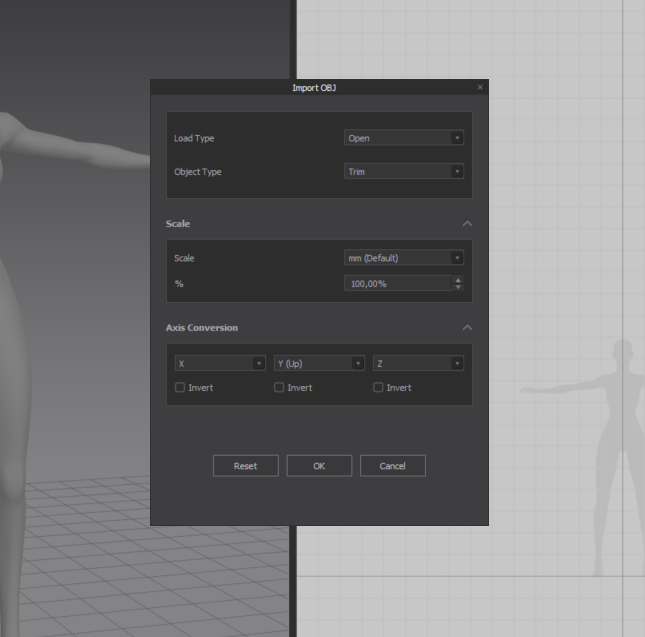The width and height of the screenshot is (645, 637).
Task: Collapse the Scale section chevron
Action: tap(467, 224)
